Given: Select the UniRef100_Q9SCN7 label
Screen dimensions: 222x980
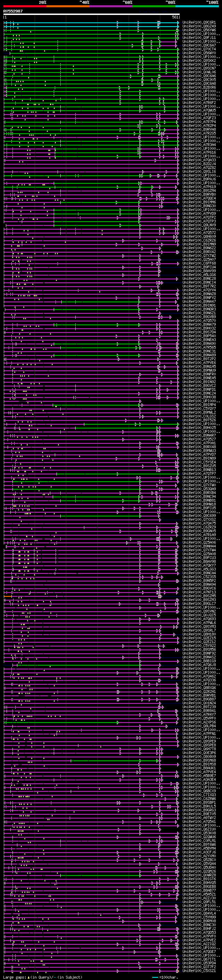Looking at the screenshot, I should click(199, 68).
